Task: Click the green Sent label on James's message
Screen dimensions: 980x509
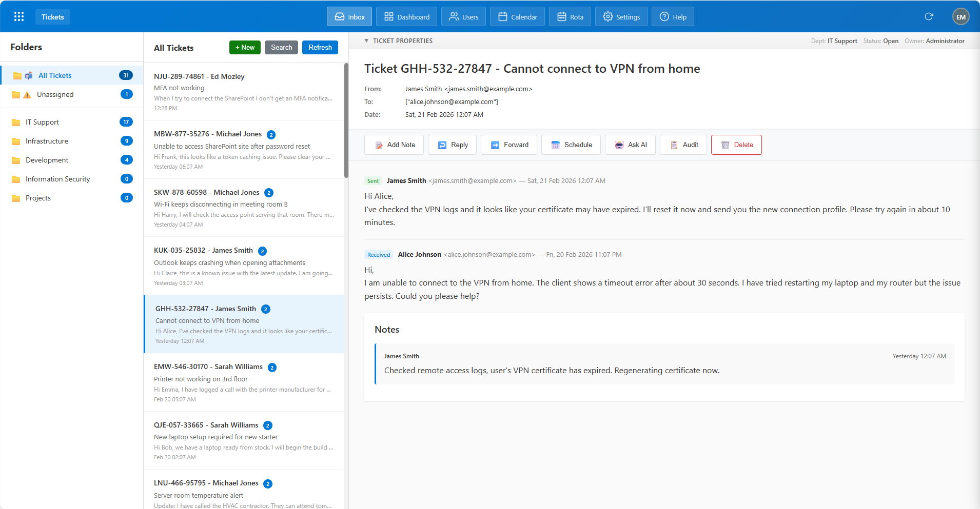Action: [373, 181]
